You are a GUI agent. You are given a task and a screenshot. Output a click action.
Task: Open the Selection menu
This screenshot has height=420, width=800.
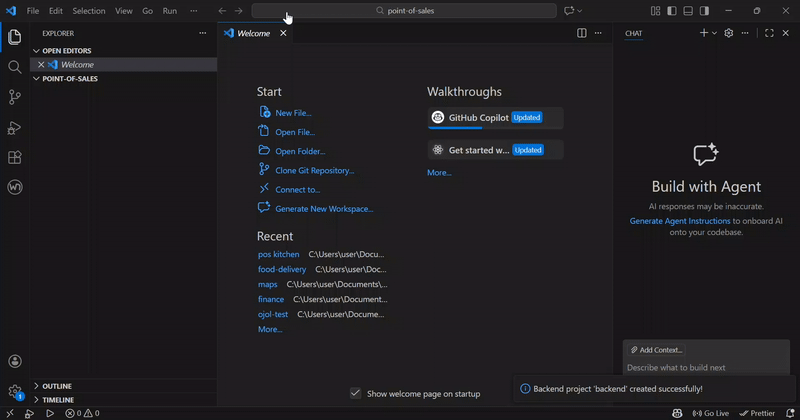pos(89,11)
